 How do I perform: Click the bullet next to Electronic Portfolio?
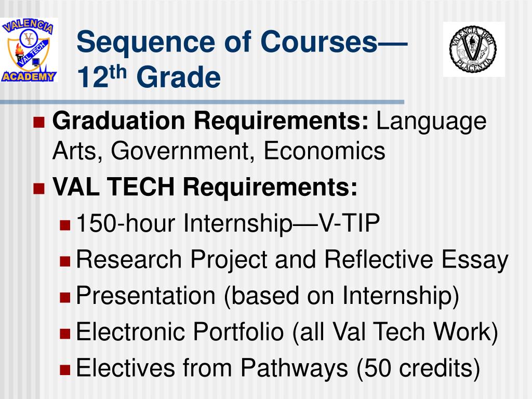(65, 334)
